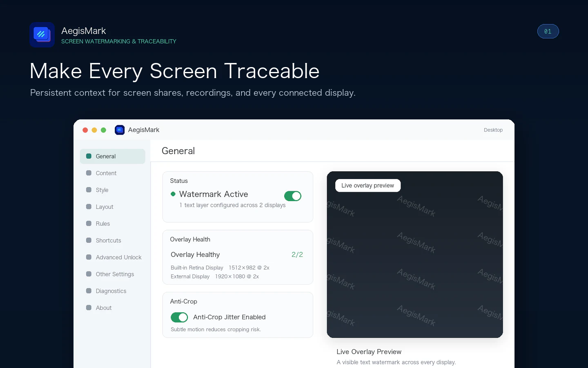Click the Rules sidebar icon
588x368 pixels.
(x=89, y=223)
